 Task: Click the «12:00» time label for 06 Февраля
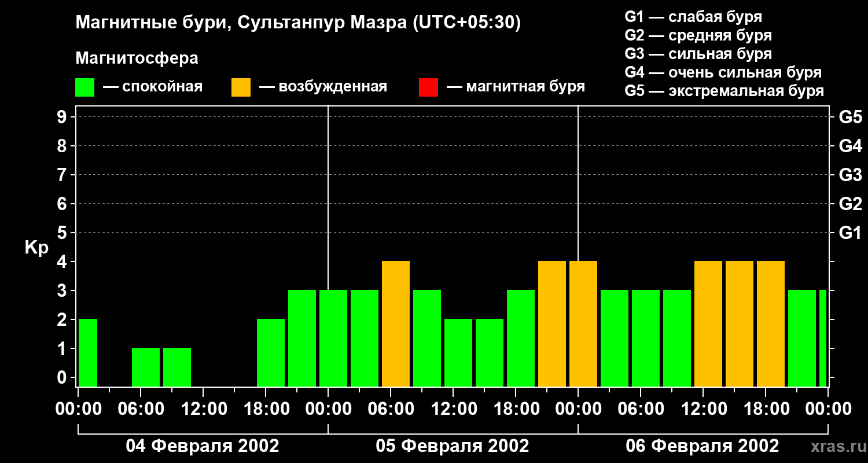point(703,409)
